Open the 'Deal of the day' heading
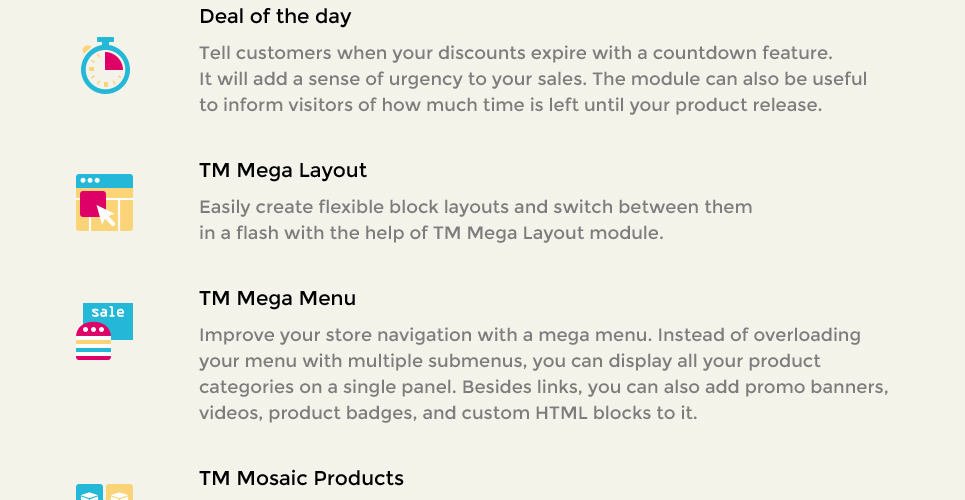Image resolution: width=965 pixels, height=500 pixels. pos(275,17)
